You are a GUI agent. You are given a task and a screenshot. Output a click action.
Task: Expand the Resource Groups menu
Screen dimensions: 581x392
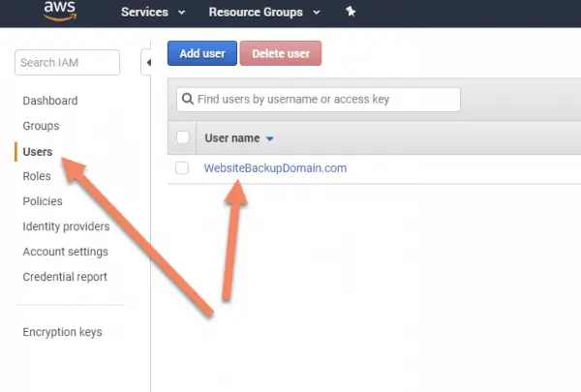tap(264, 13)
